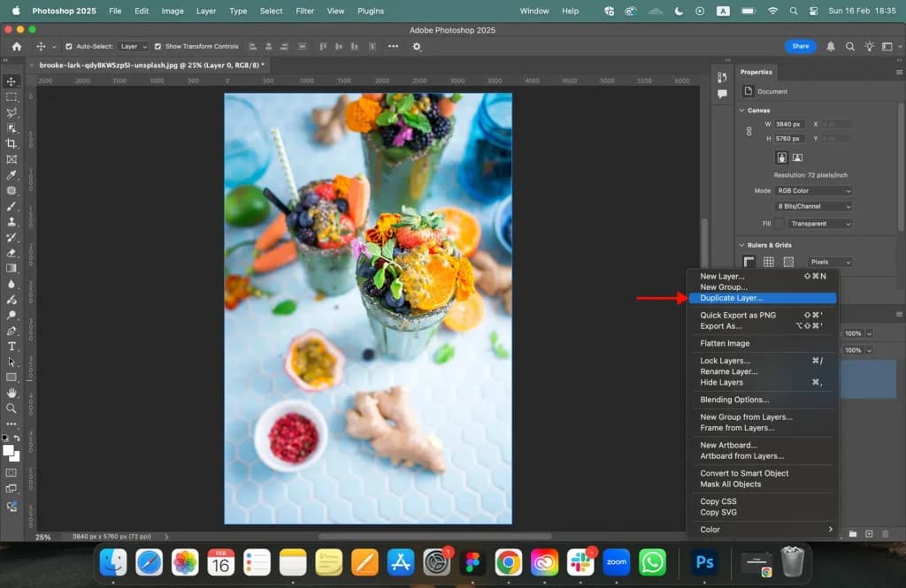
Task: Click the Home icon in options bar
Action: pos(16,47)
